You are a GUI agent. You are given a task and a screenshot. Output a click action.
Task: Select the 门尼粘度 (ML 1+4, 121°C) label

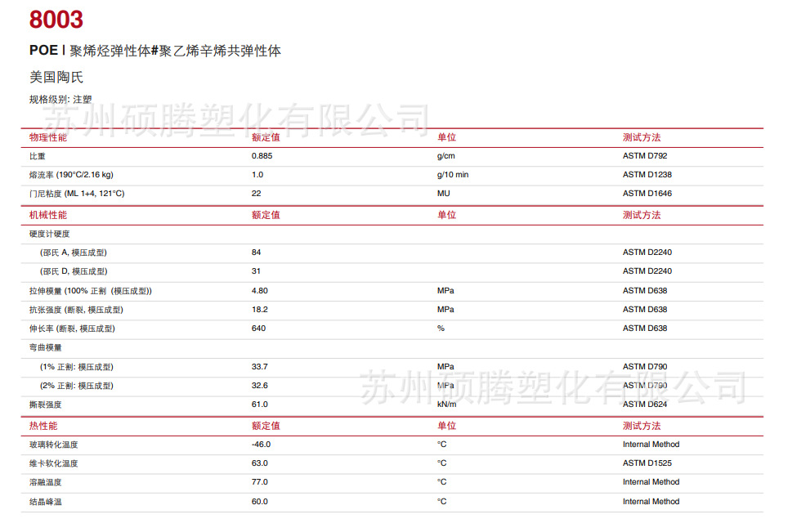coord(77,194)
